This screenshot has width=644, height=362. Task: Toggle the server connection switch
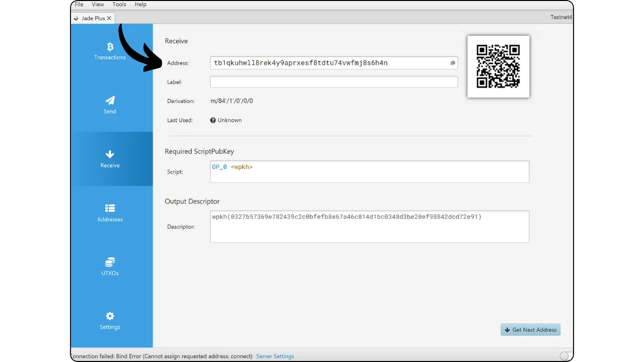565,356
